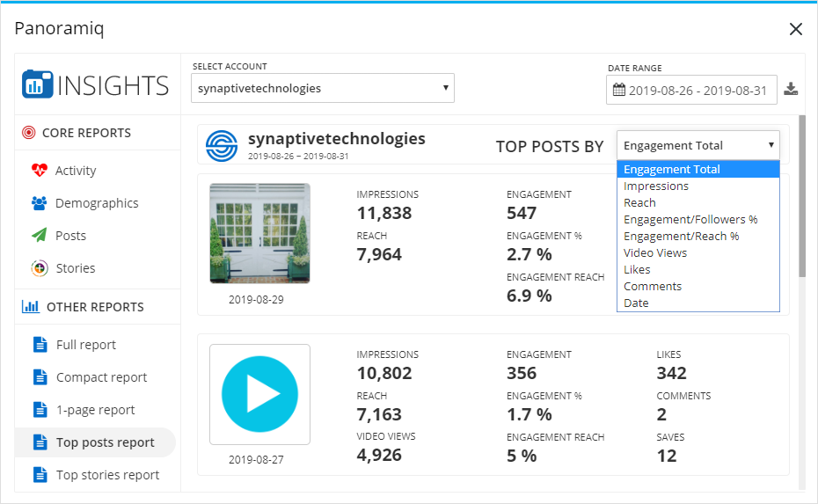This screenshot has width=818, height=504.
Task: Click the Core Reports target icon
Action: (x=29, y=133)
